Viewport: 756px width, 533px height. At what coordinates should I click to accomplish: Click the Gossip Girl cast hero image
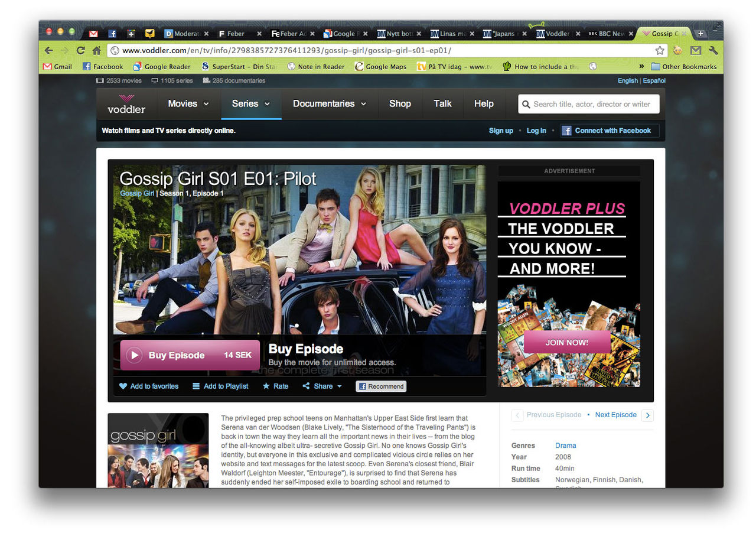click(300, 249)
